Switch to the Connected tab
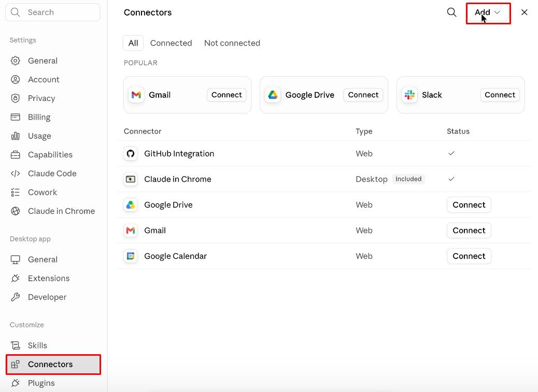 (x=171, y=43)
